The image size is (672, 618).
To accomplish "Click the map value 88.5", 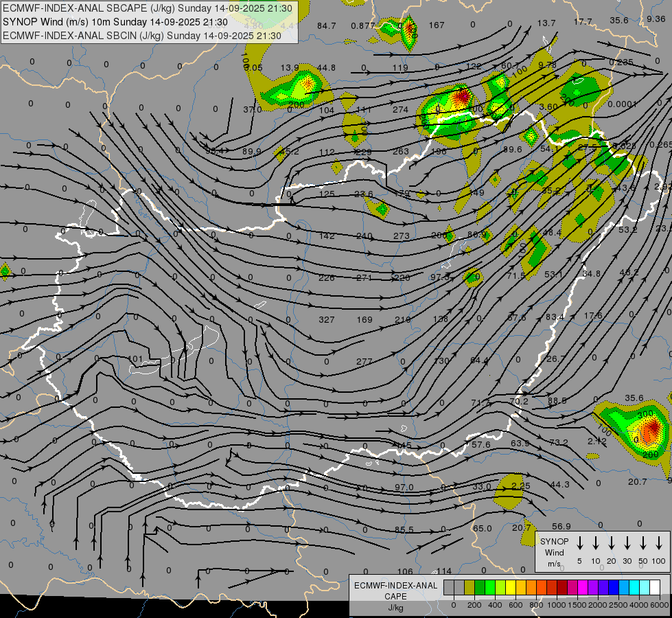I will (557, 400).
